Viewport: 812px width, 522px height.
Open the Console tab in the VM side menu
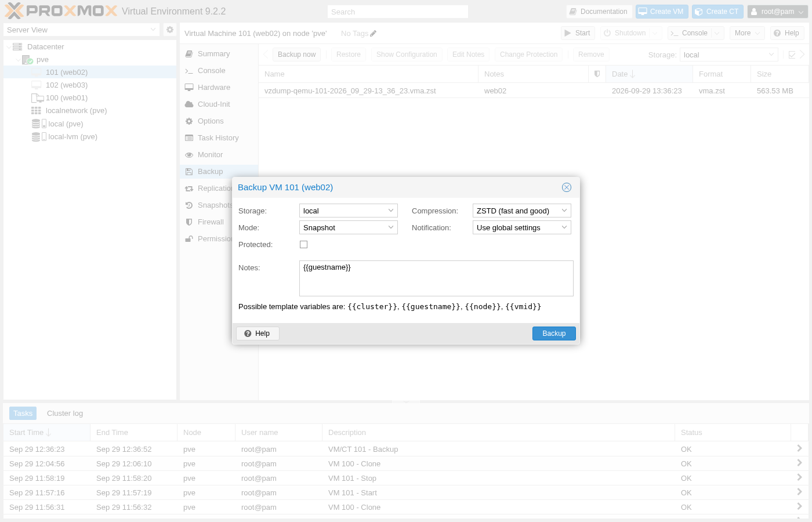point(219,71)
